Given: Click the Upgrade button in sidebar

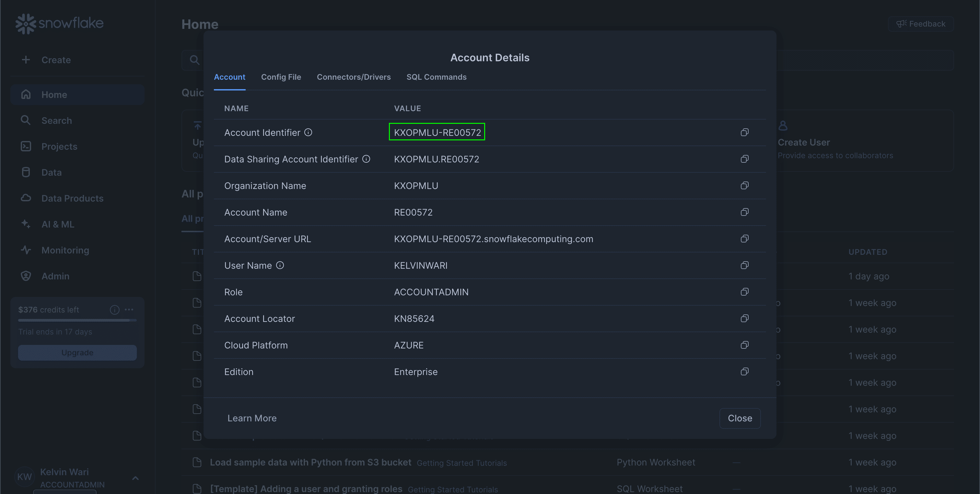Looking at the screenshot, I should click(x=77, y=352).
